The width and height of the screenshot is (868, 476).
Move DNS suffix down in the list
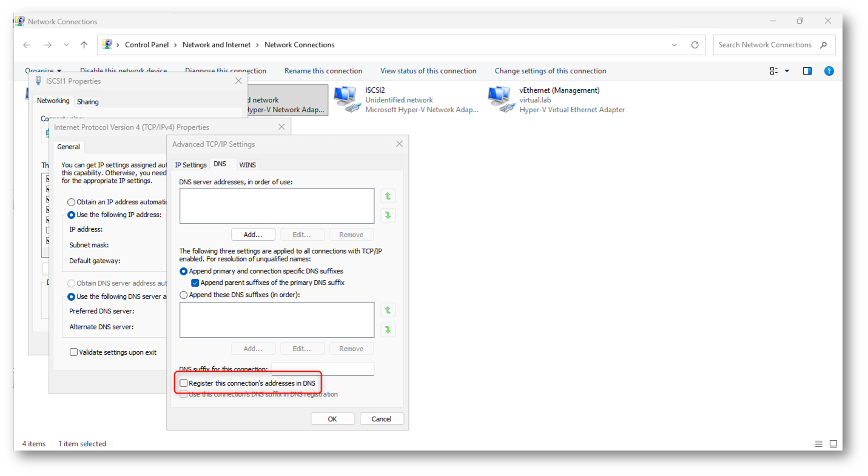388,330
